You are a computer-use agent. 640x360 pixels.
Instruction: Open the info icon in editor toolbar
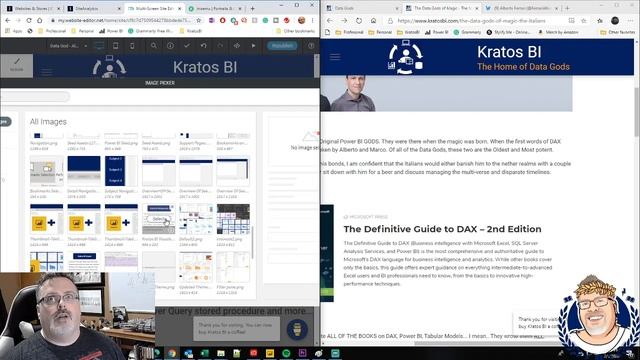170,46
